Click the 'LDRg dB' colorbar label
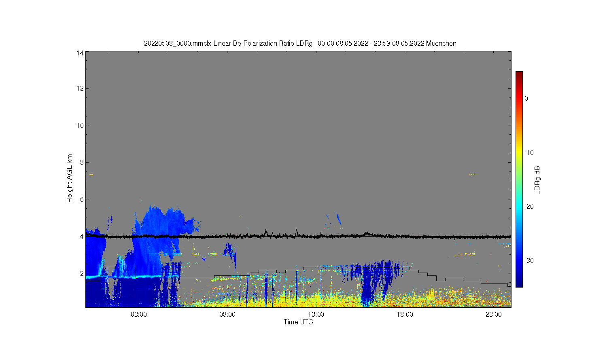This screenshot has width=607, height=364. (537, 180)
